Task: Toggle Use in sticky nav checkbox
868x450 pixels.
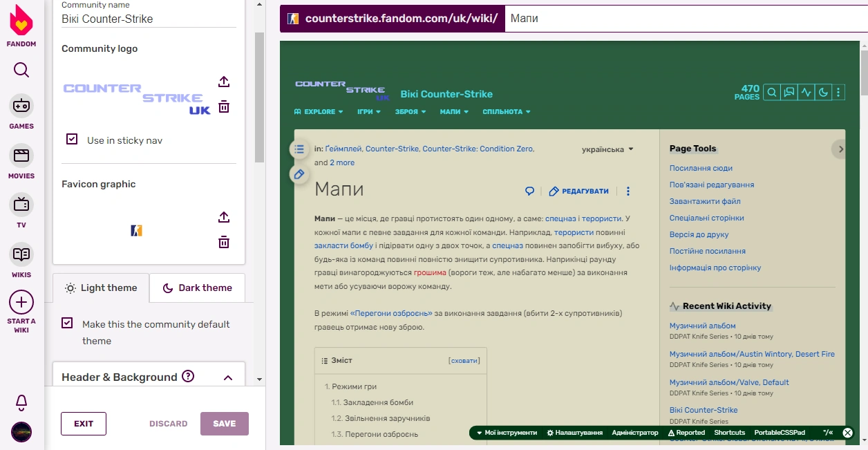Action: [x=72, y=139]
